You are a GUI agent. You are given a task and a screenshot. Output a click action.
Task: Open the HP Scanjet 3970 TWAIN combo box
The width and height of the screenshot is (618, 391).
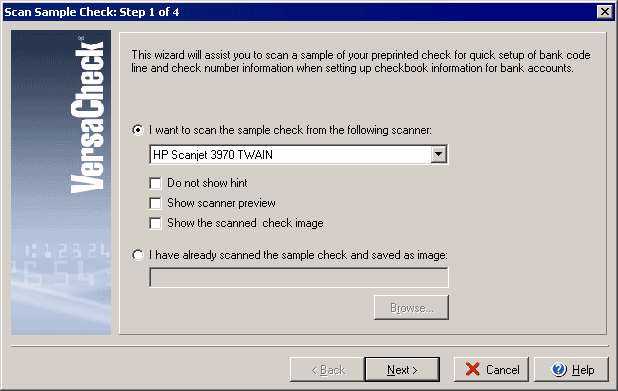tap(299, 155)
